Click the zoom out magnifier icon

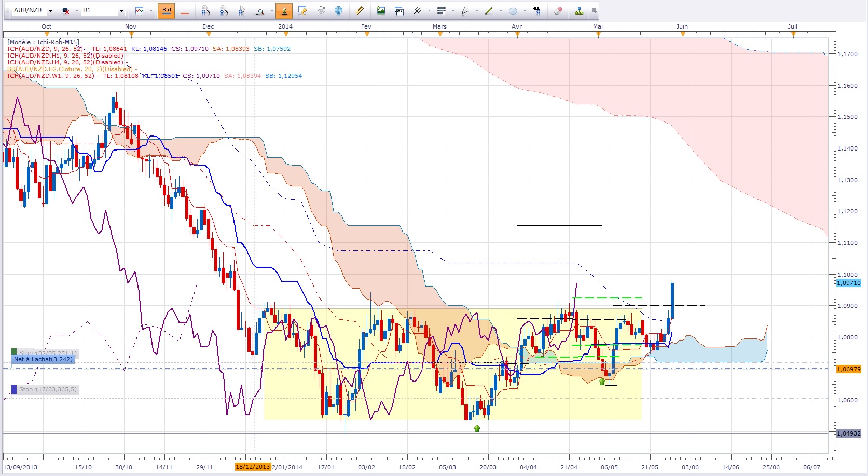(x=224, y=10)
